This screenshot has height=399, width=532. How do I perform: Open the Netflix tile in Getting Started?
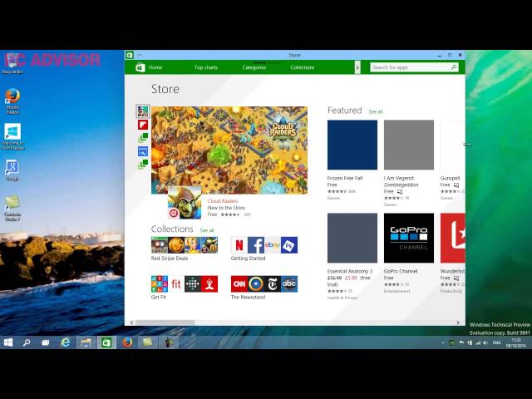tap(239, 245)
